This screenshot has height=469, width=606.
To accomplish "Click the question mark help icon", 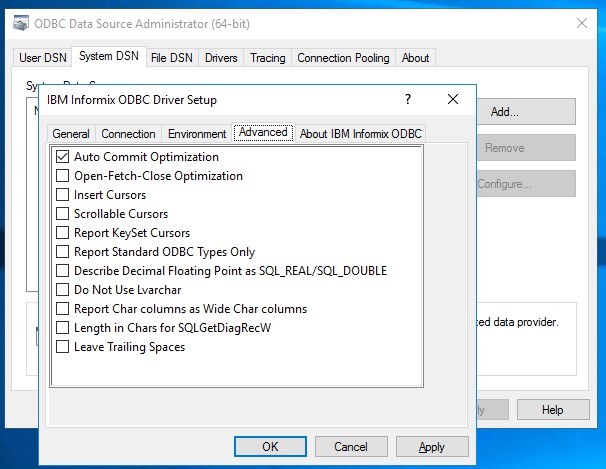I will point(408,100).
